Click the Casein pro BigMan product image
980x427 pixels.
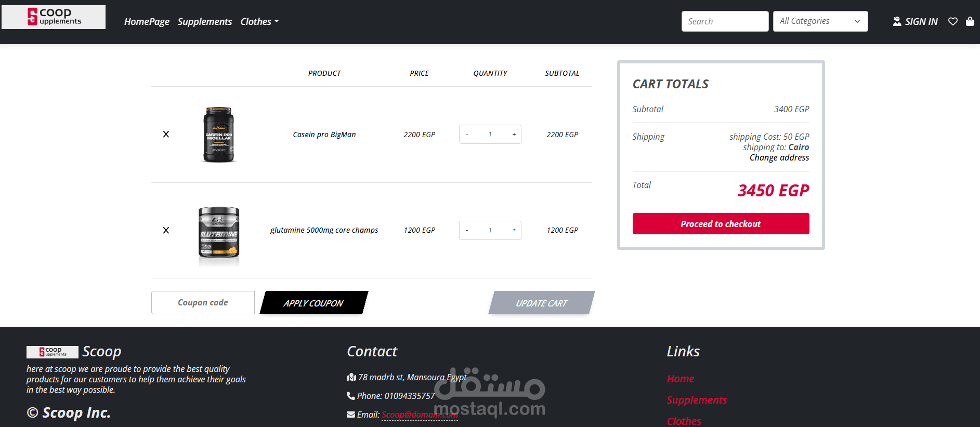(218, 135)
